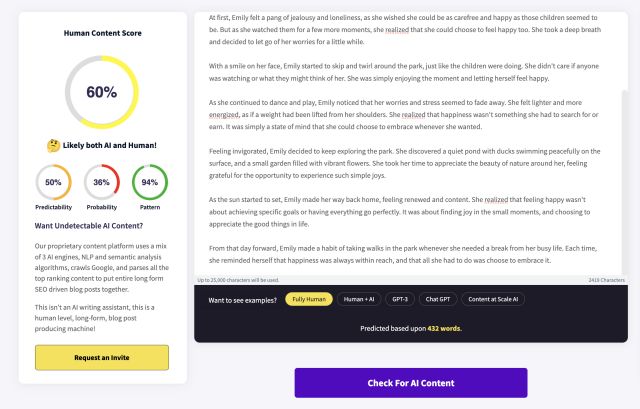Screen dimensions: 640x409
Task: Click inside the paragraph starting 'From that day forward'
Action: pos(403,254)
